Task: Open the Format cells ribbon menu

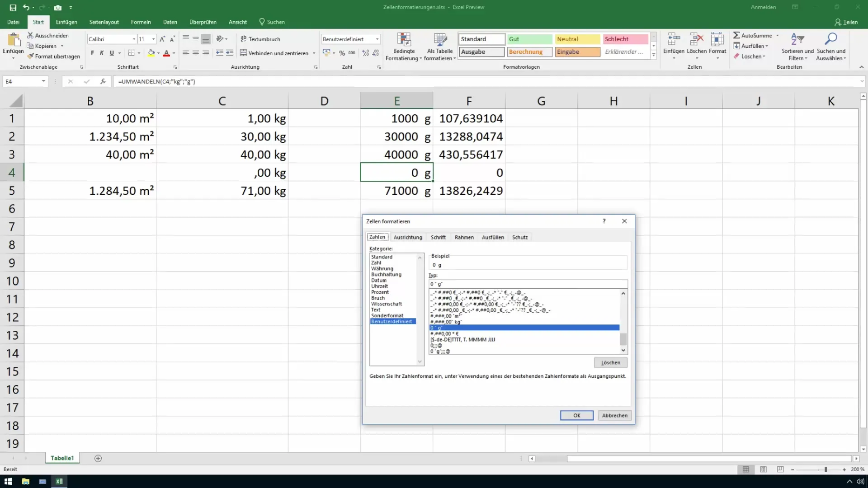Action: coord(717,47)
